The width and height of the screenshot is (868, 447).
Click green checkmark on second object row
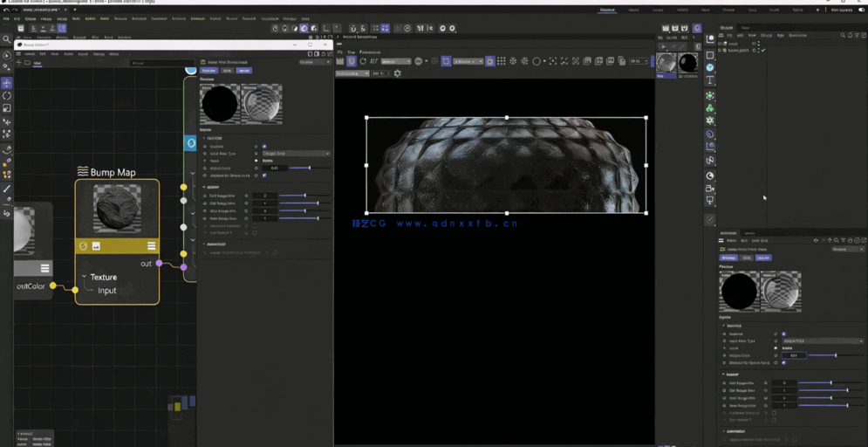point(762,50)
